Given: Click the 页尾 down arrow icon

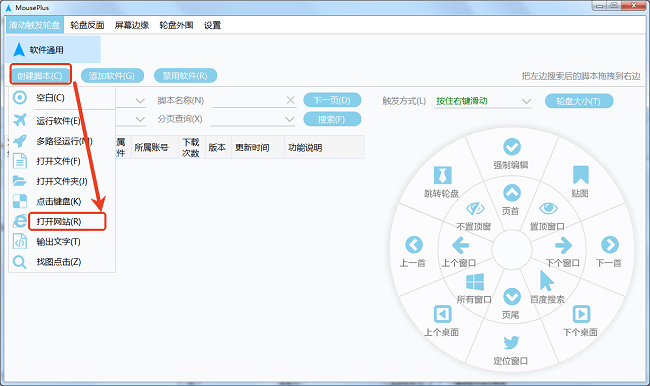Looking at the screenshot, I should tap(512, 297).
